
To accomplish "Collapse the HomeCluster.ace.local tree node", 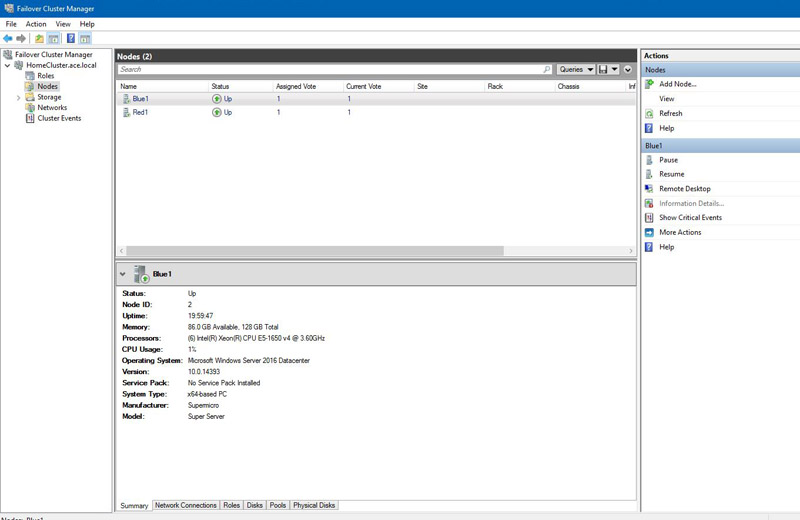I will click(x=7, y=65).
